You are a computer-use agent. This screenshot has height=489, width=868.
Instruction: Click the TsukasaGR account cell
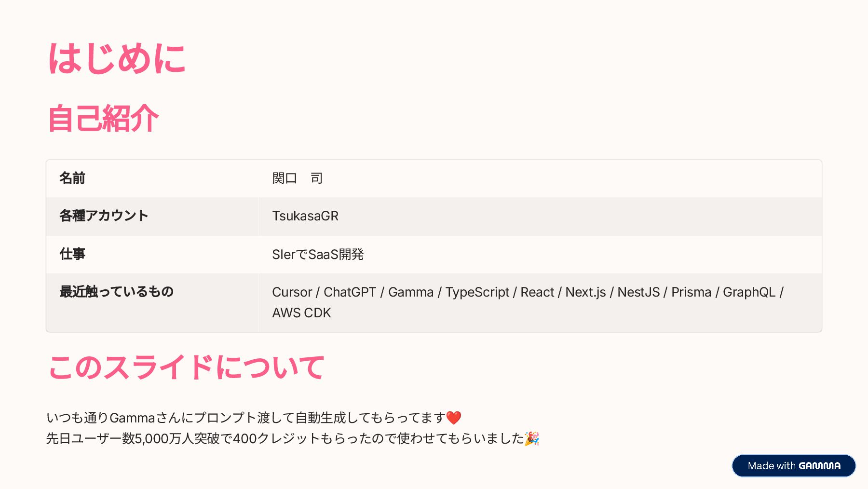[x=305, y=216]
